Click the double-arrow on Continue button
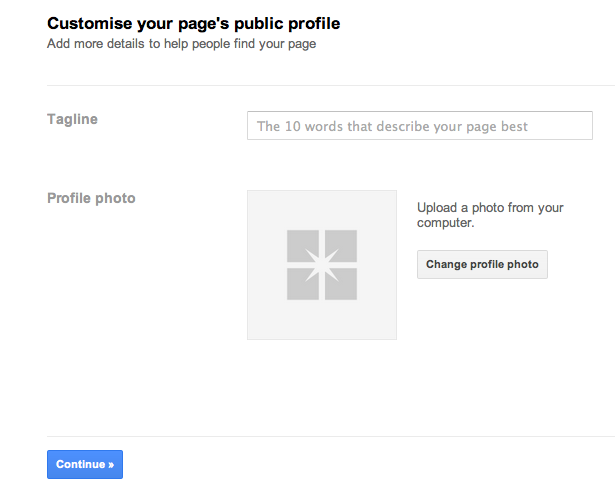The width and height of the screenshot is (615, 491). (x=111, y=465)
